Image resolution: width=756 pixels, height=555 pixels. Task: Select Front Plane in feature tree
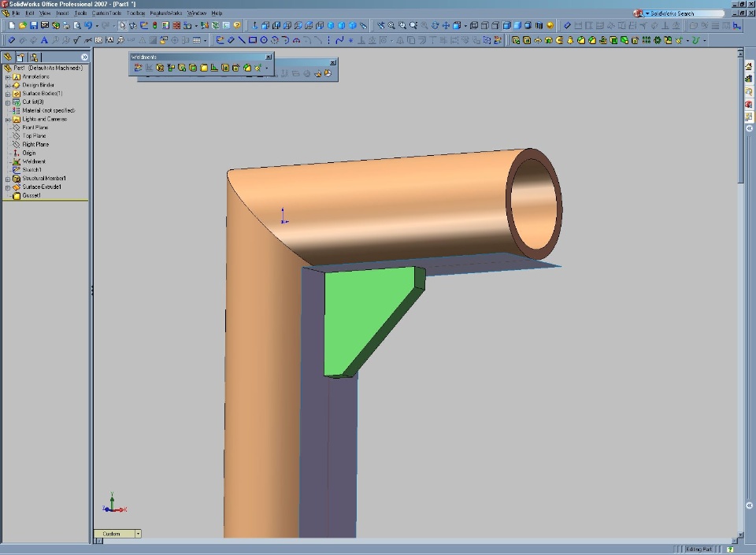tap(35, 128)
